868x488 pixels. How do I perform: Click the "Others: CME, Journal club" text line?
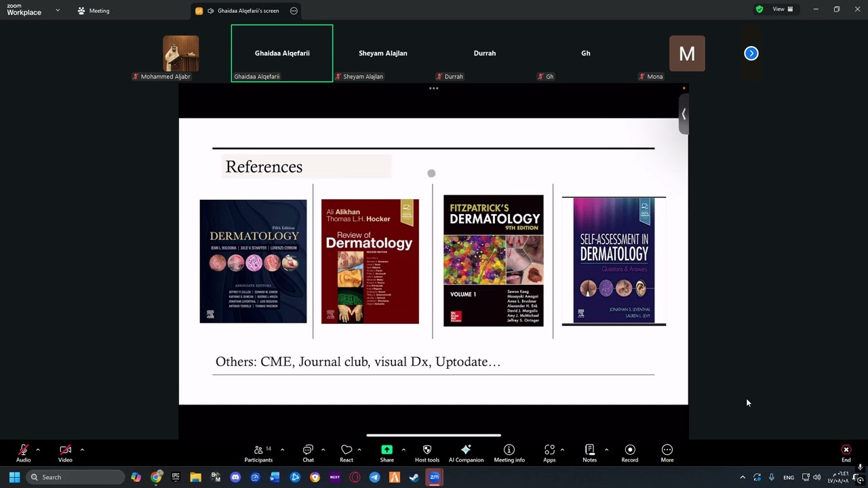click(358, 361)
